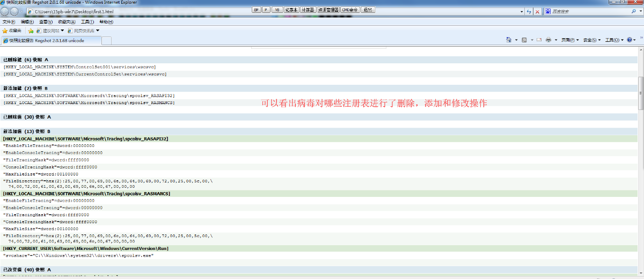This screenshot has height=279, width=644.
Task: Select the Regshot 2.0.1.68 unicode tab
Action: pyautogui.click(x=51, y=40)
